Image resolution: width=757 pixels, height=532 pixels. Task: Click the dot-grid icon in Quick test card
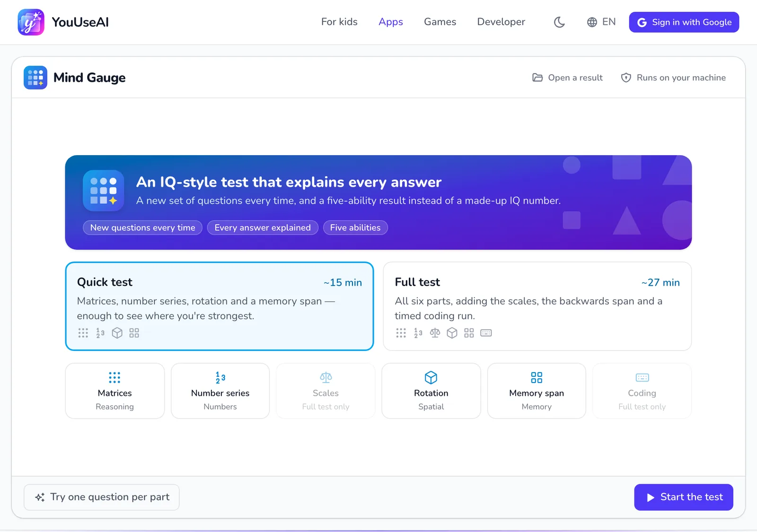coord(83,333)
